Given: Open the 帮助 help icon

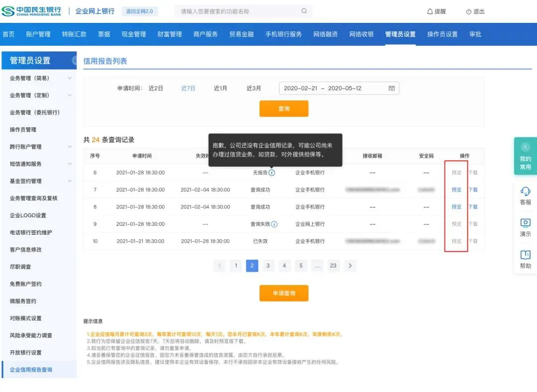Looking at the screenshot, I should click(525, 260).
